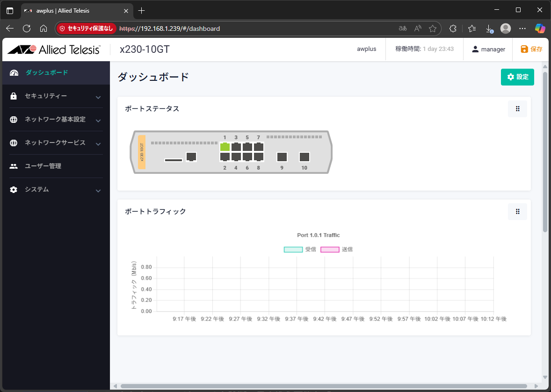The height and width of the screenshot is (392, 551).
Task: Click the green 設定 button
Action: (517, 77)
